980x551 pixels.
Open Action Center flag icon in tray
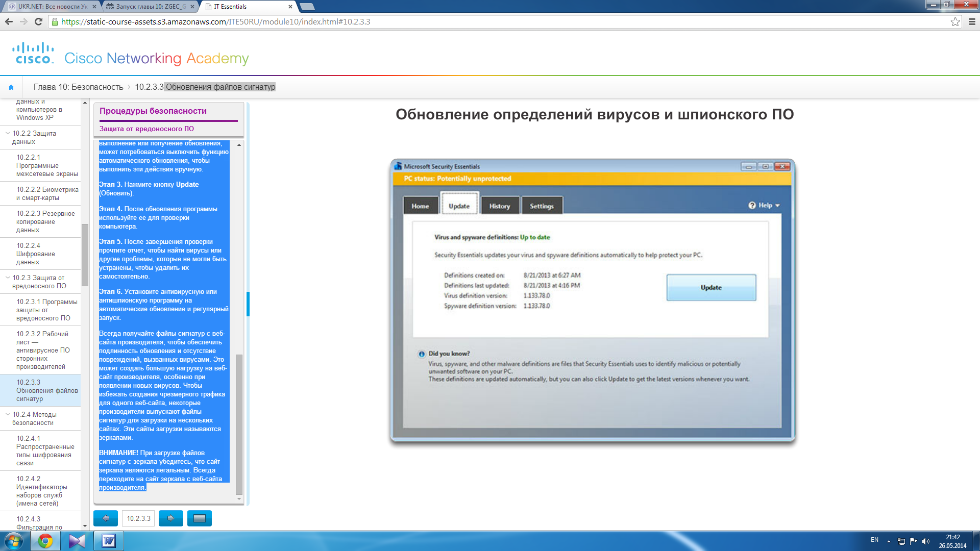[x=914, y=541]
